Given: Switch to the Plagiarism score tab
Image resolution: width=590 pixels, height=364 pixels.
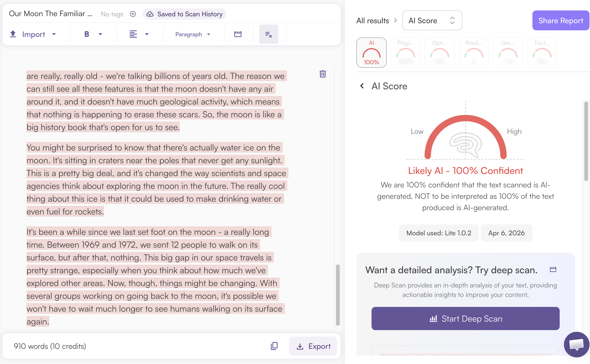Looking at the screenshot, I should tap(405, 52).
